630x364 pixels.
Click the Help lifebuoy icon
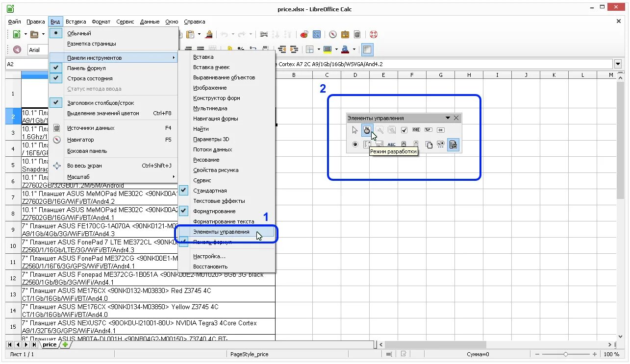coord(374,34)
